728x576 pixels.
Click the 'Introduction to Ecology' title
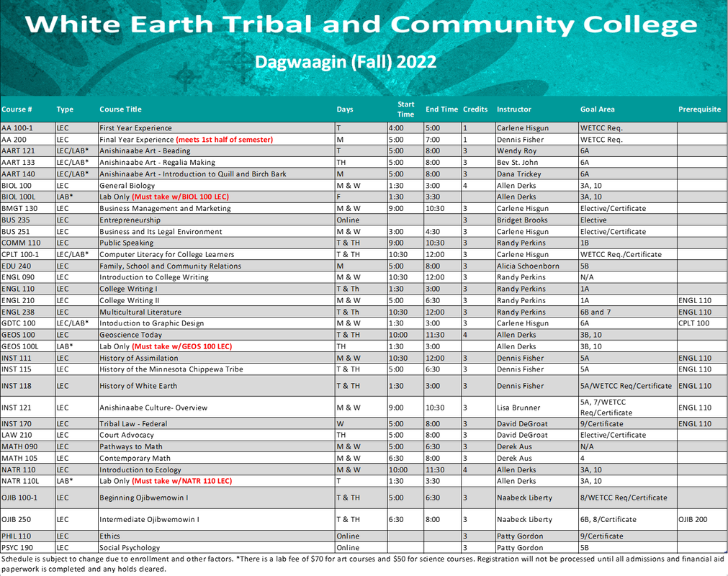[x=140, y=469]
